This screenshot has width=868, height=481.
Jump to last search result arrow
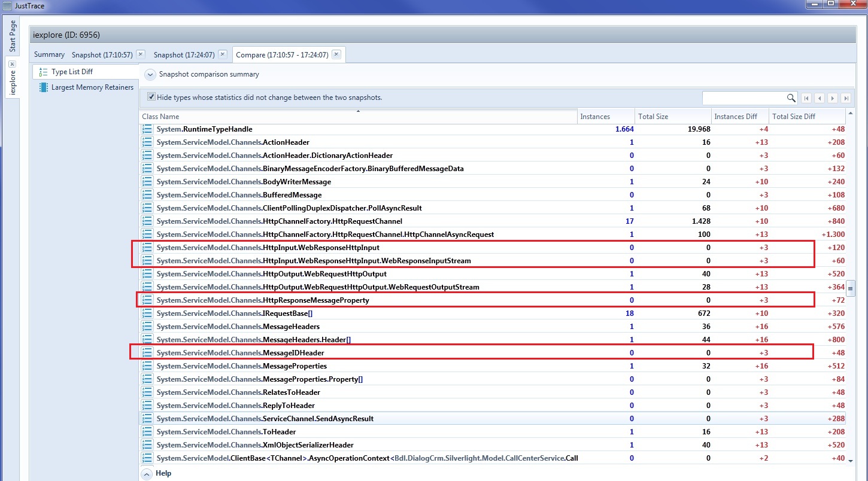coord(846,98)
